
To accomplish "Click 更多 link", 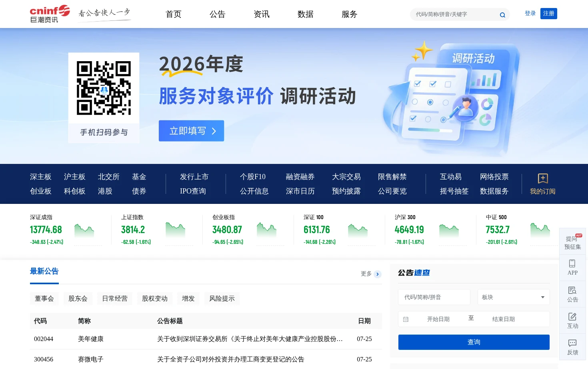I will (366, 274).
